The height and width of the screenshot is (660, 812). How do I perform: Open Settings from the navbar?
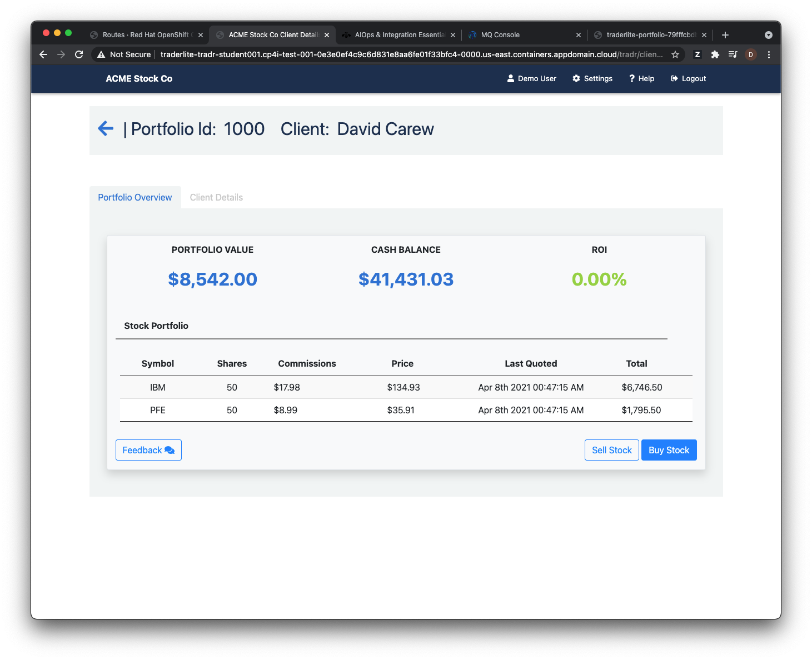pos(592,78)
